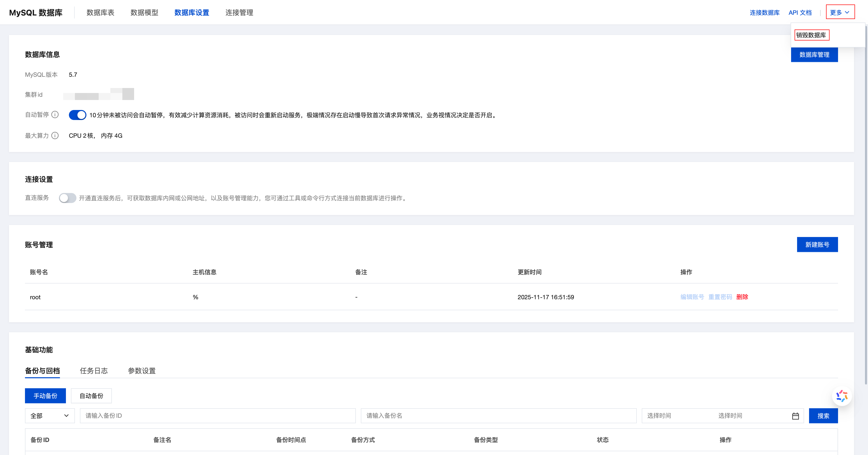Switch to the 数据库表 tab
868x455 pixels.
(x=100, y=12)
